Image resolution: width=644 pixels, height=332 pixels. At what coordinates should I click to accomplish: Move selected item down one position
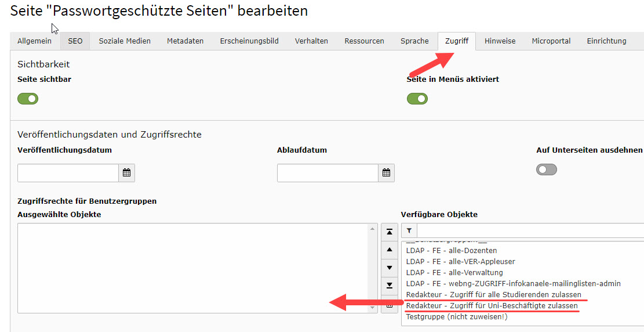pyautogui.click(x=390, y=268)
